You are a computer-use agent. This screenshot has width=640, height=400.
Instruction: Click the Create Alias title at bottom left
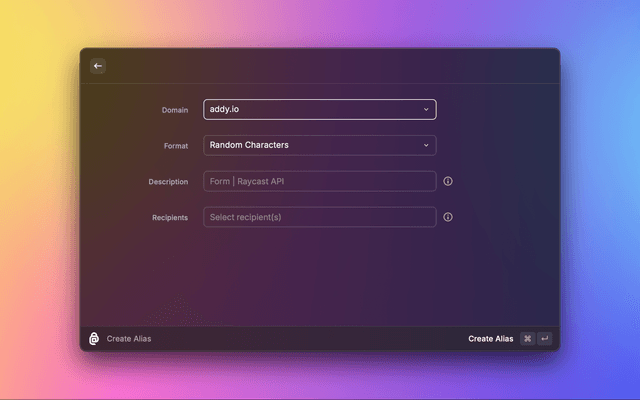[x=129, y=339]
